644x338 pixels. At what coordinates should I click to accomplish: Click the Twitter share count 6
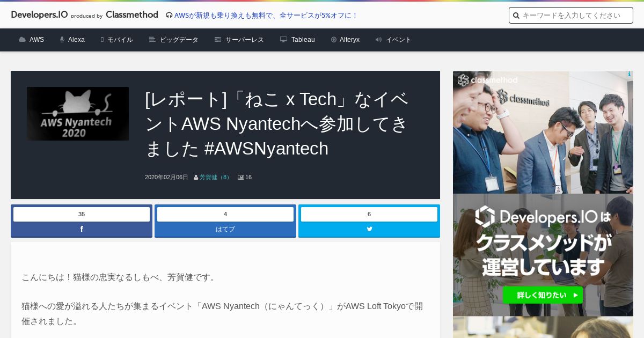pyautogui.click(x=369, y=214)
